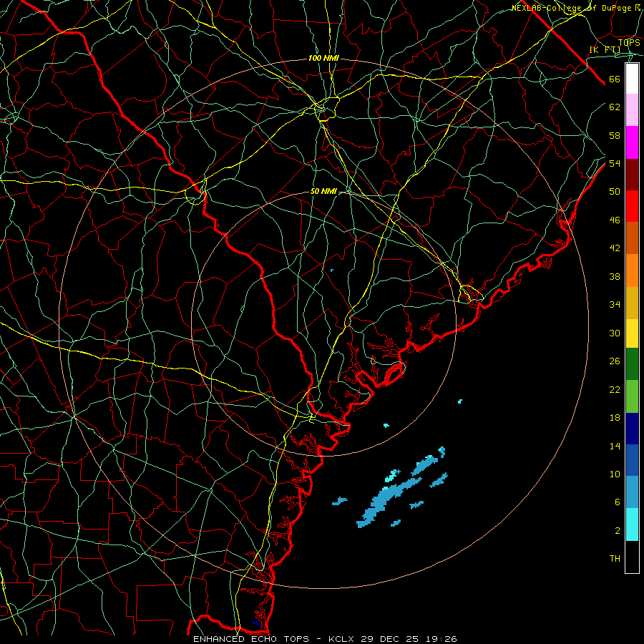
Task: Click the "50" legend value
Action: pyautogui.click(x=615, y=192)
